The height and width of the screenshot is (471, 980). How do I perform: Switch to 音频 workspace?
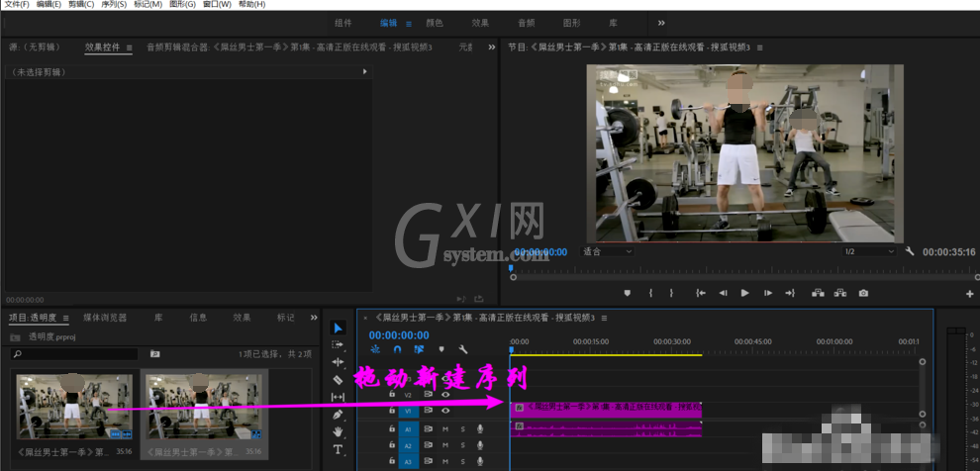[x=527, y=23]
